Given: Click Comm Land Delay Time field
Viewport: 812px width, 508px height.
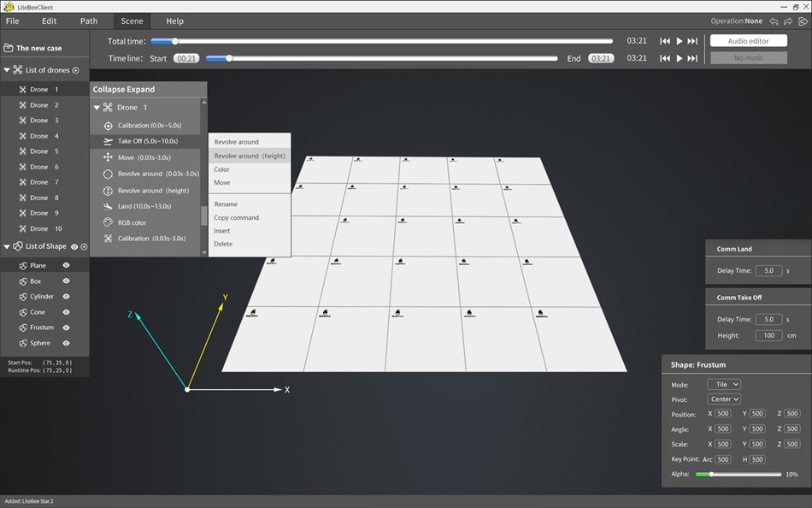Looking at the screenshot, I should tap(768, 270).
